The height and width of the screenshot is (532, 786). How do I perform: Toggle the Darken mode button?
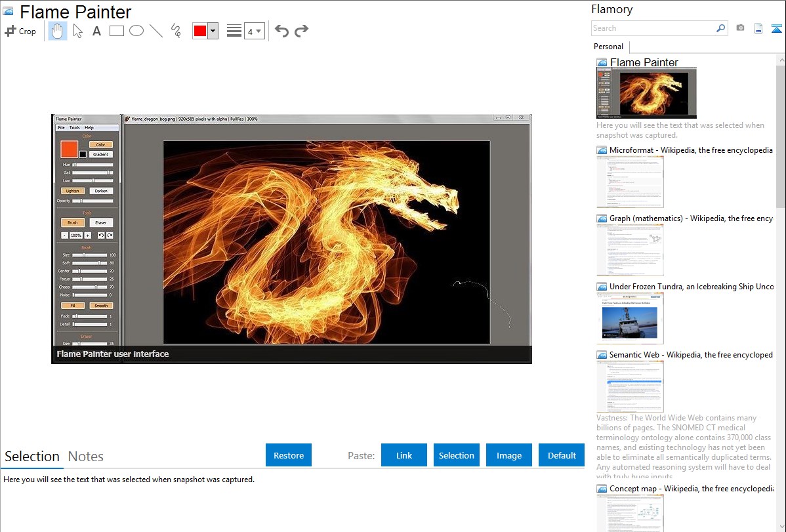pos(101,191)
